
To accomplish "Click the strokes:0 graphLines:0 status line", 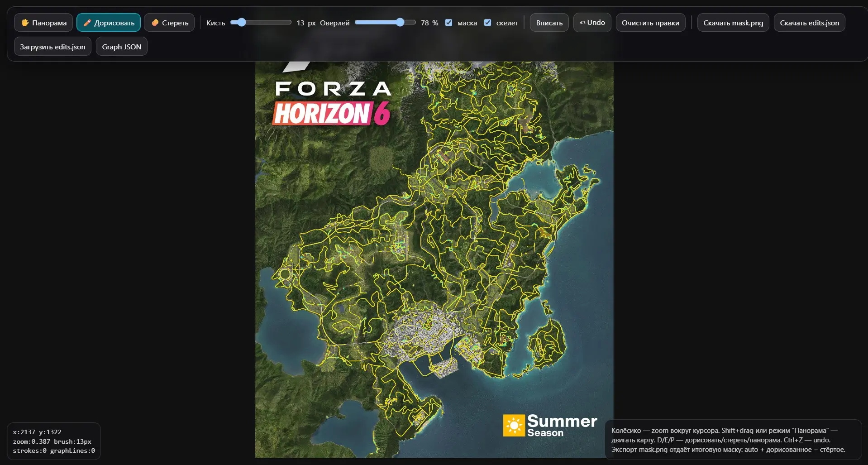I will 54,451.
